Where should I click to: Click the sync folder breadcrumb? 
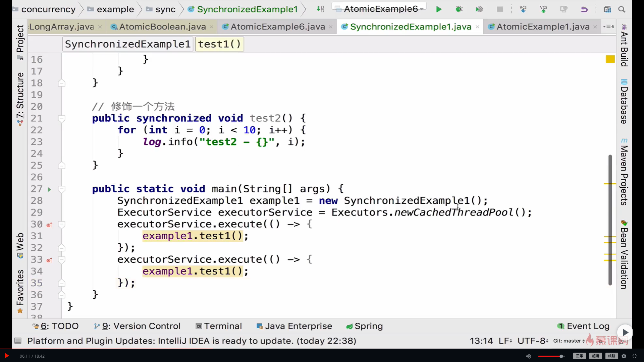[x=161, y=9]
